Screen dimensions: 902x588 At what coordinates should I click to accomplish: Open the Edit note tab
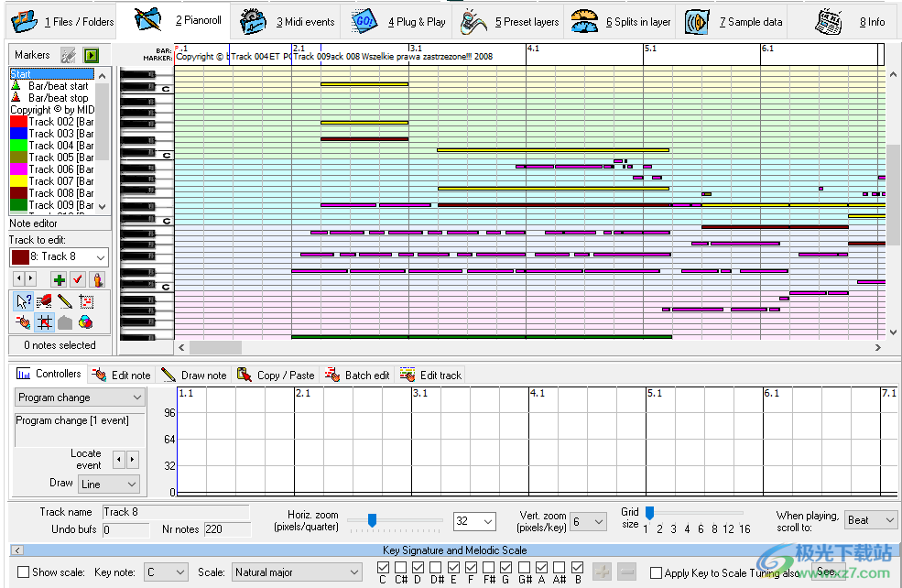pyautogui.click(x=122, y=376)
